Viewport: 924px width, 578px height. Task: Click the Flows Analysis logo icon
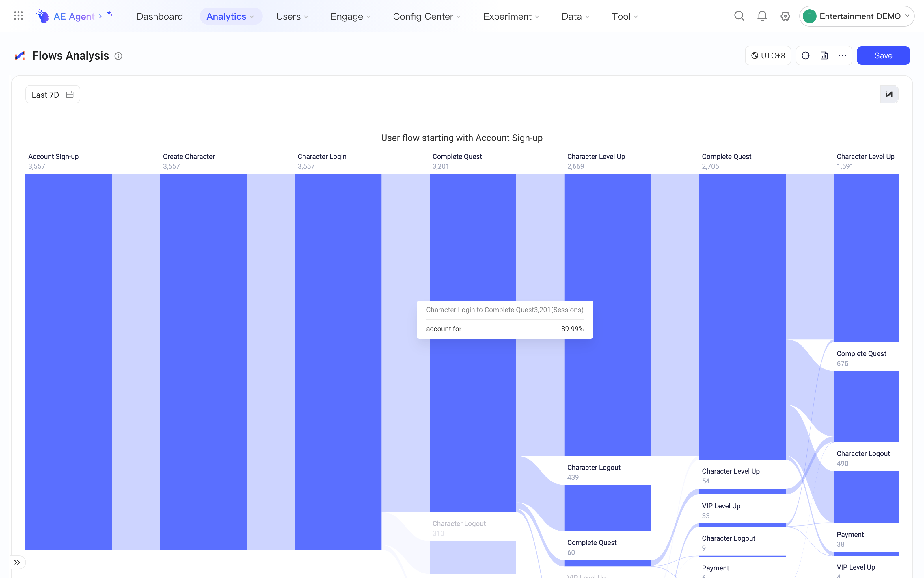pos(20,56)
